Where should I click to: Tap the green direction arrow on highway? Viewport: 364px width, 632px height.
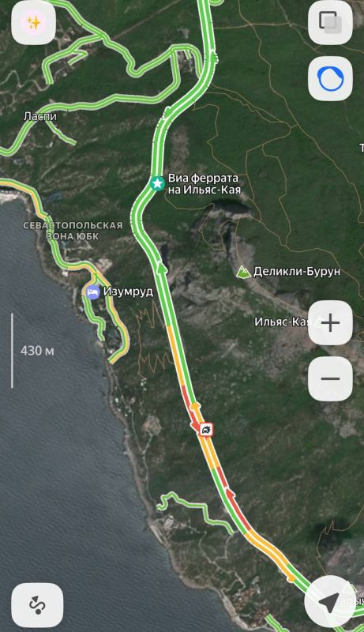click(161, 268)
